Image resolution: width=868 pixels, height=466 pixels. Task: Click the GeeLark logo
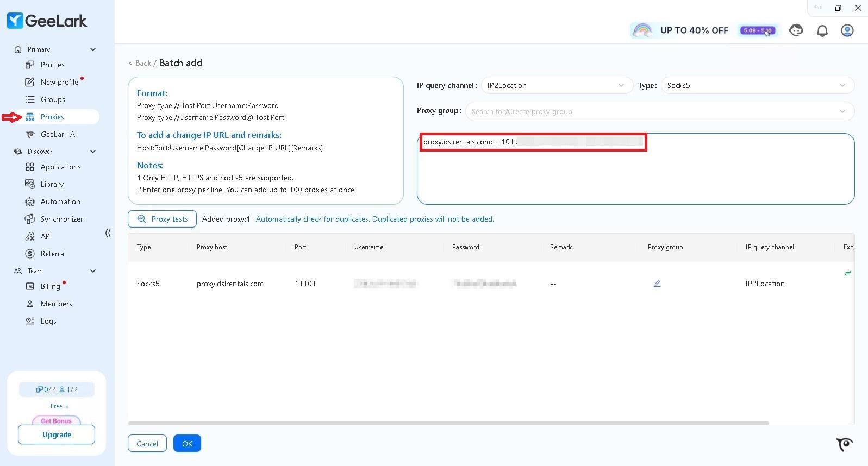click(x=47, y=21)
